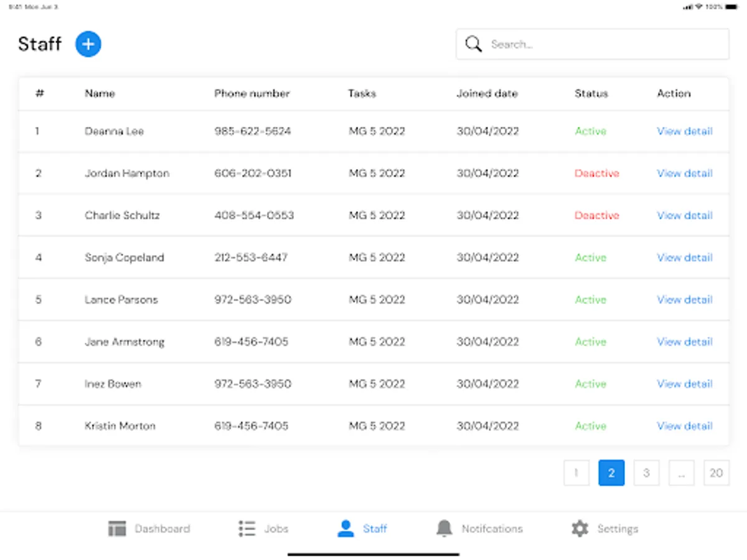This screenshot has width=747, height=560.
Task: Select the name Jane Armstrong
Action: point(125,342)
